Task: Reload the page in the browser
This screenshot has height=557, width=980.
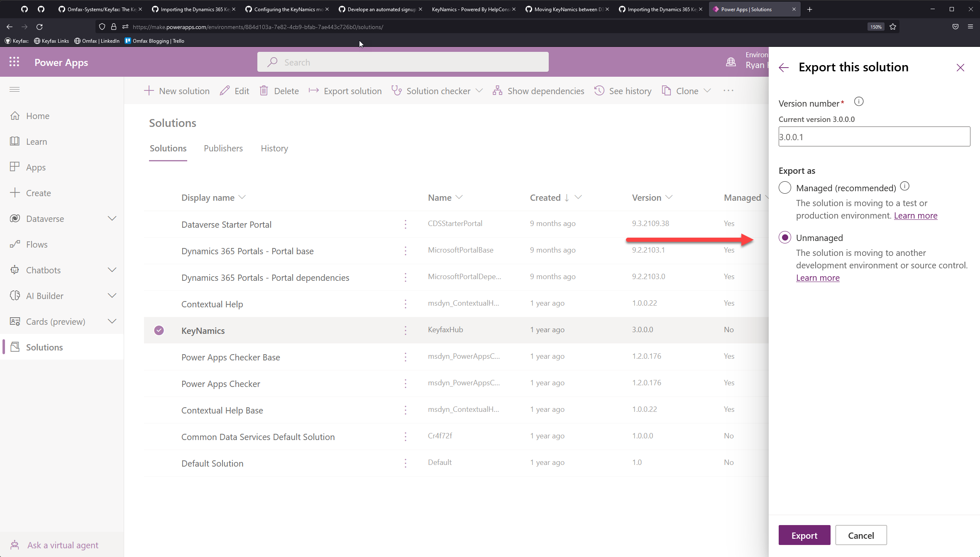Action: tap(39, 27)
